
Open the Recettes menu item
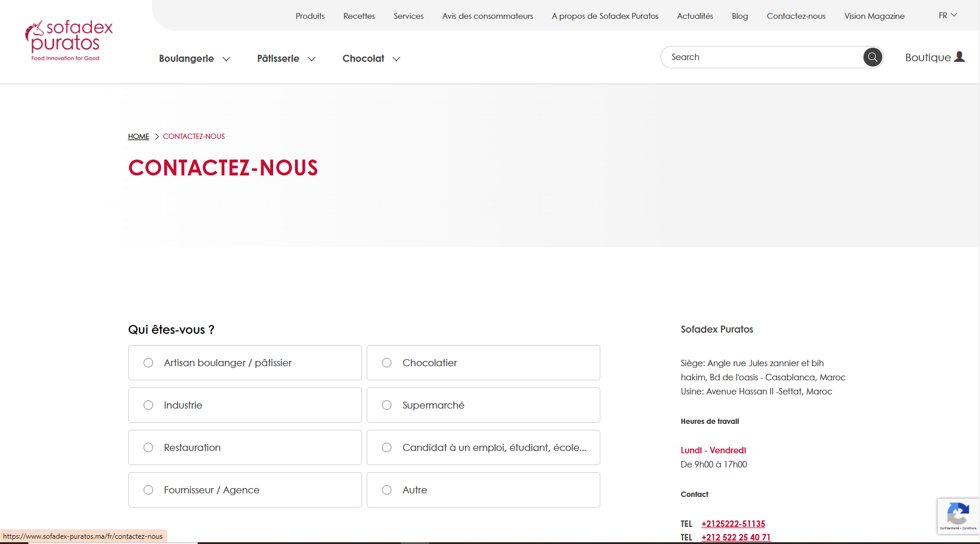tap(359, 16)
